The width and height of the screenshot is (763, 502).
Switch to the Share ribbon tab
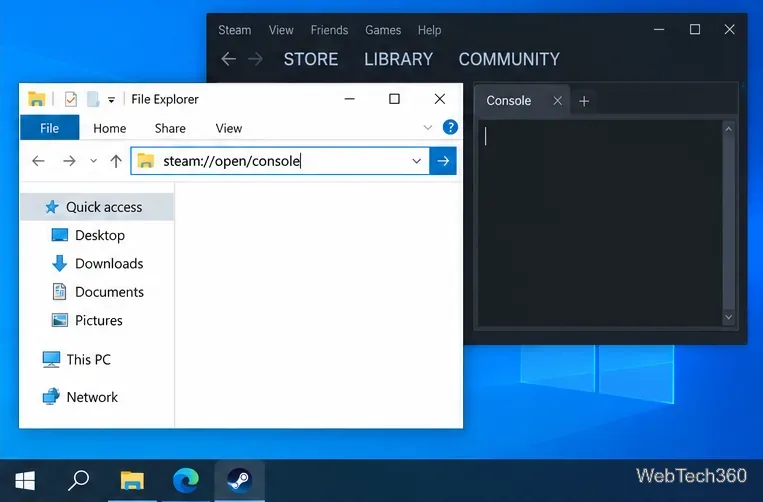click(x=170, y=128)
